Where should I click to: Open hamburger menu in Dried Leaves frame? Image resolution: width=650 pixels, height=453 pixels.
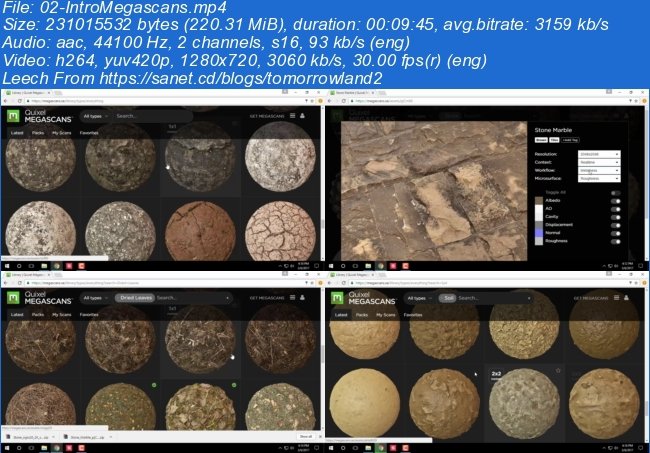[x=293, y=298]
